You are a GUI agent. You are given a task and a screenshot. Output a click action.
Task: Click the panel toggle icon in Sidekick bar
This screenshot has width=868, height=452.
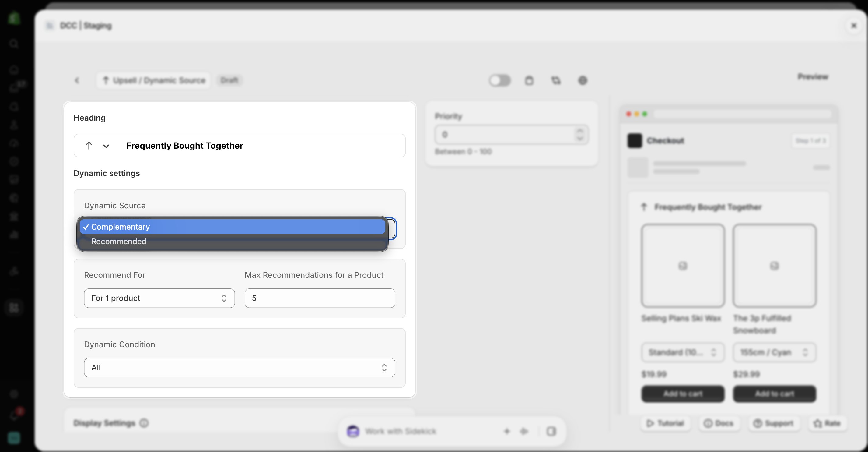pos(551,431)
